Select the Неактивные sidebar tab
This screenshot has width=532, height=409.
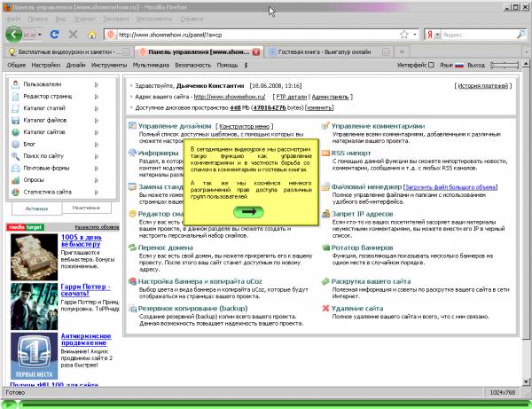point(86,208)
